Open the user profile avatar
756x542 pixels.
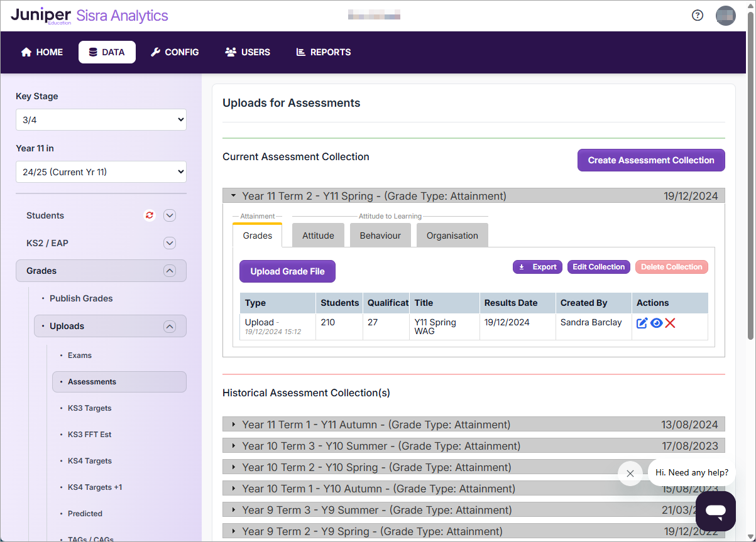point(725,16)
